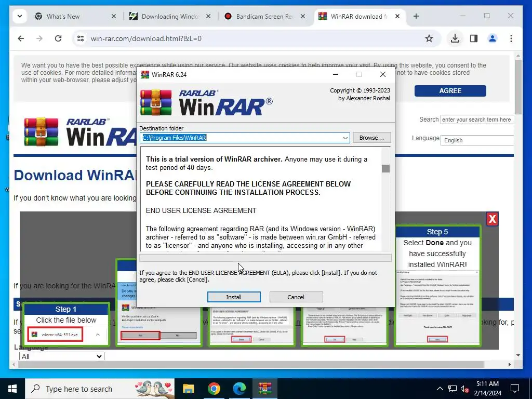Toggle the Chrome side panel
This screenshot has height=399, width=532.
point(474,38)
